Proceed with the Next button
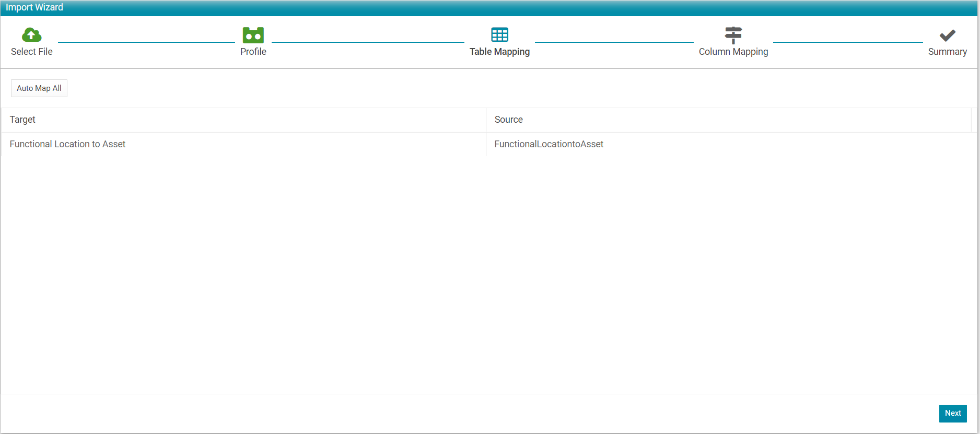This screenshot has height=434, width=980. [x=953, y=413]
